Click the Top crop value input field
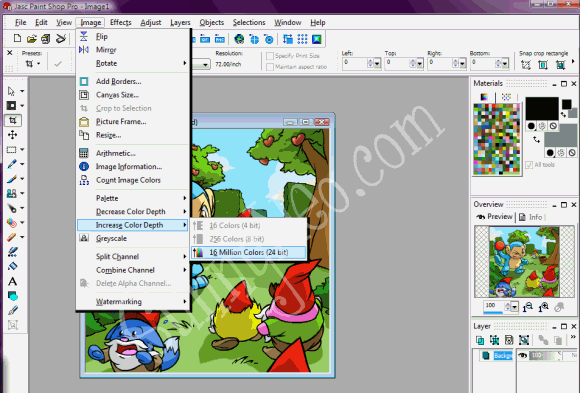 (x=398, y=64)
